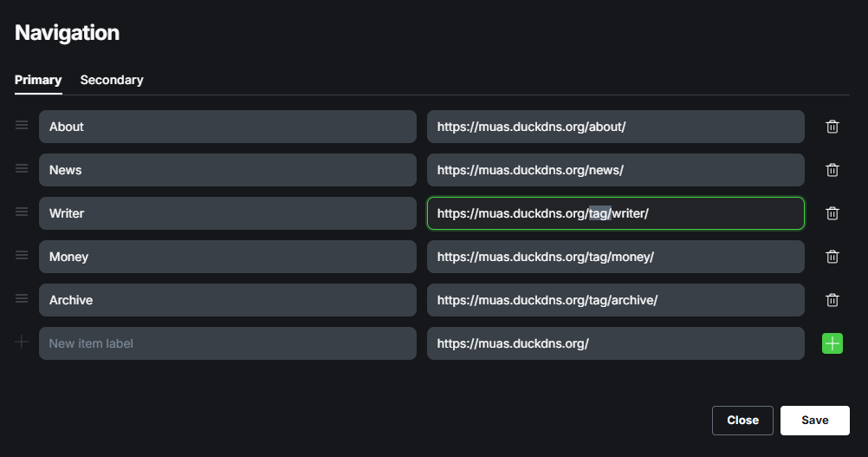868x457 pixels.
Task: Click the About label text field
Action: pyautogui.click(x=227, y=127)
